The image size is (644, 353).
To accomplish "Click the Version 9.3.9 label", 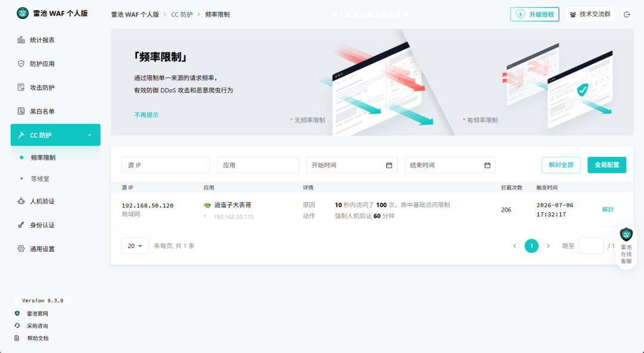I will tap(43, 301).
